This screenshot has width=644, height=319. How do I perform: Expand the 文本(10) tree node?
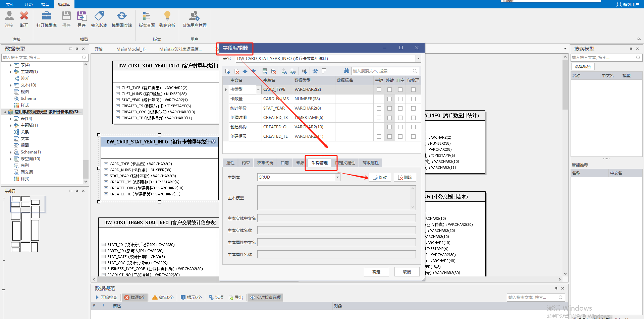pos(11,85)
